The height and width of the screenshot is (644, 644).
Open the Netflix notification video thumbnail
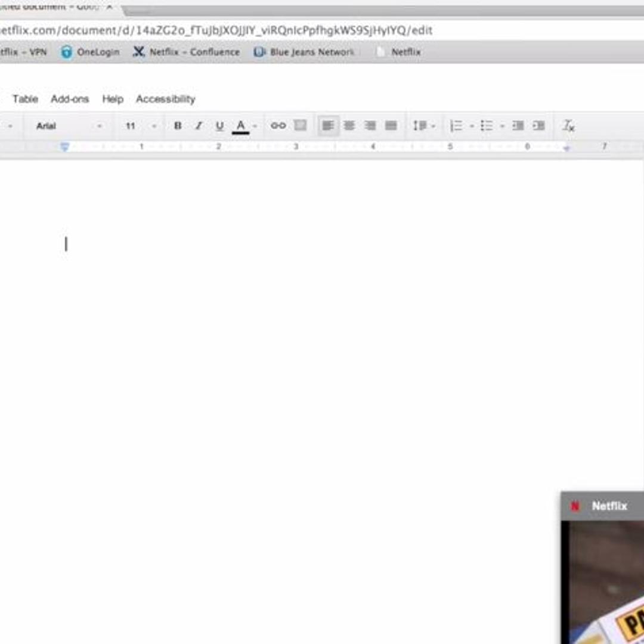point(603,583)
